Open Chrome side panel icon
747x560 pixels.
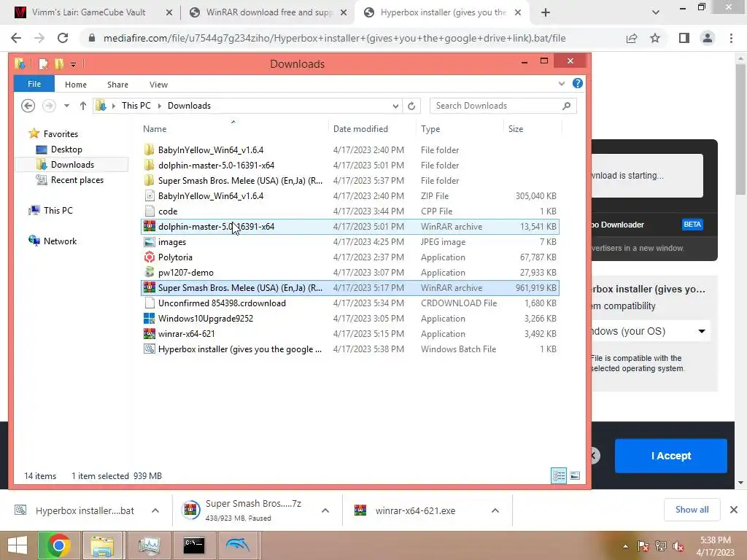click(x=684, y=38)
